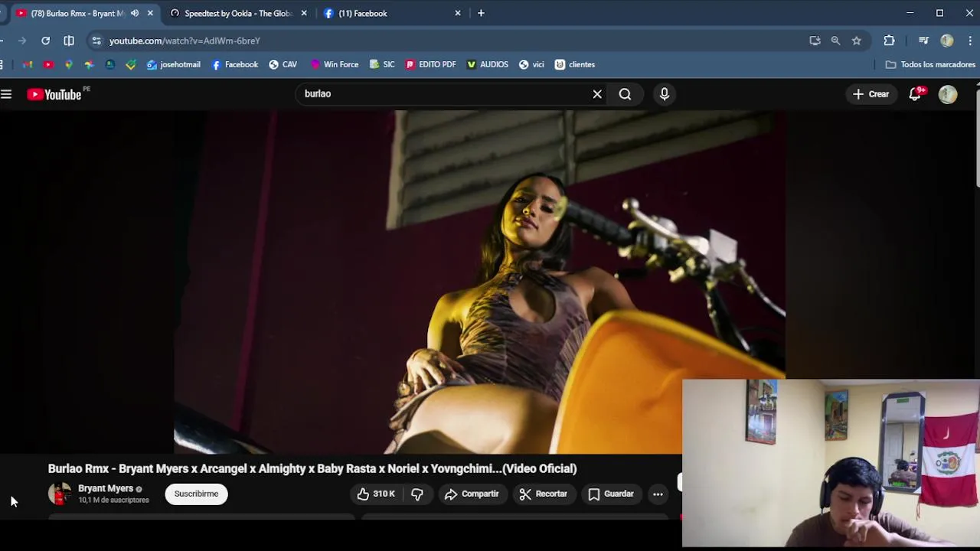Open site information icon in address bar
The height and width of the screenshot is (551, 980).
pos(96,41)
